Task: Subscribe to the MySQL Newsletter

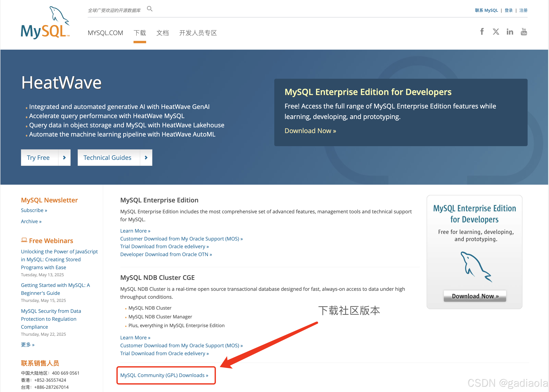Action: [34, 210]
